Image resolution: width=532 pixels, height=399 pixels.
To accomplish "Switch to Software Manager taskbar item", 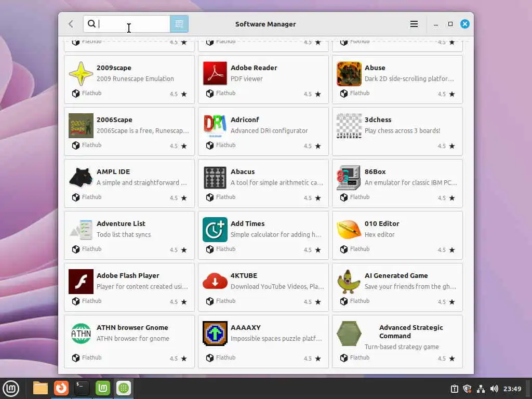I will click(124, 388).
